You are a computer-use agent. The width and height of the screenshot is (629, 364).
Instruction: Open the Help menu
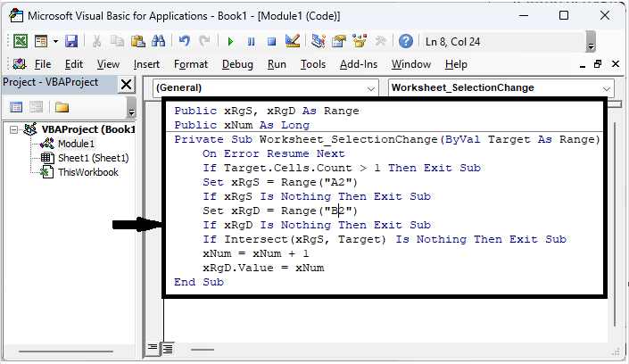(x=456, y=64)
